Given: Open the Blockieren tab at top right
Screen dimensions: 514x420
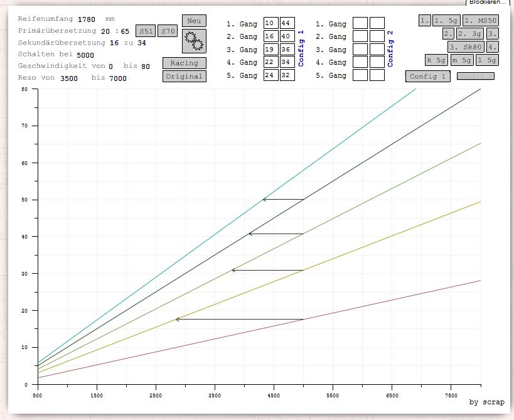Looking at the screenshot, I should pos(488,3).
